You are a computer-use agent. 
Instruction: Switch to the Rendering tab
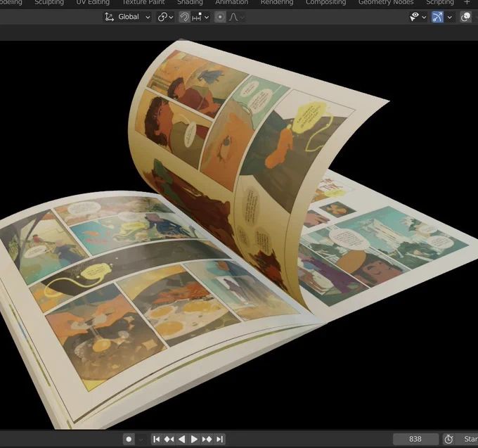277,2
